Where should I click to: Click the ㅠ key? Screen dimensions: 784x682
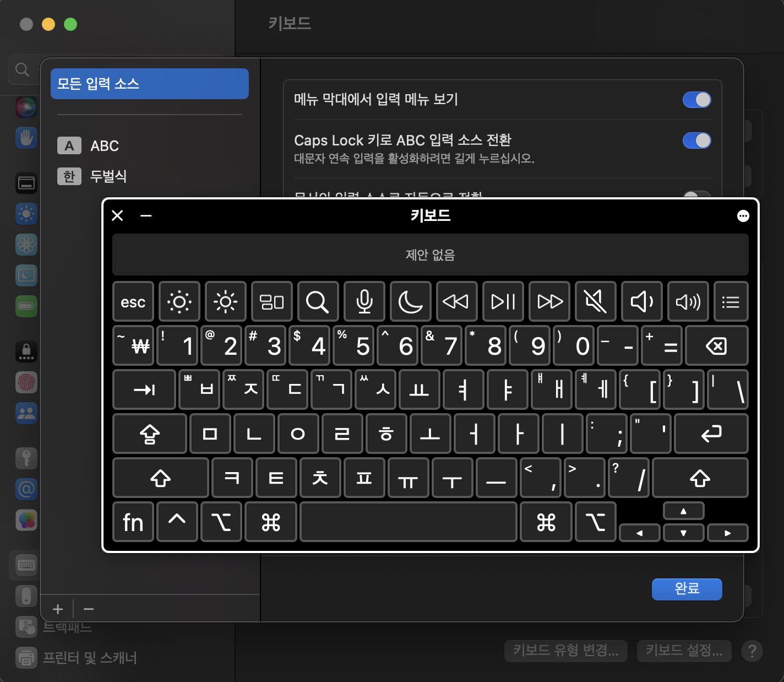pos(409,478)
